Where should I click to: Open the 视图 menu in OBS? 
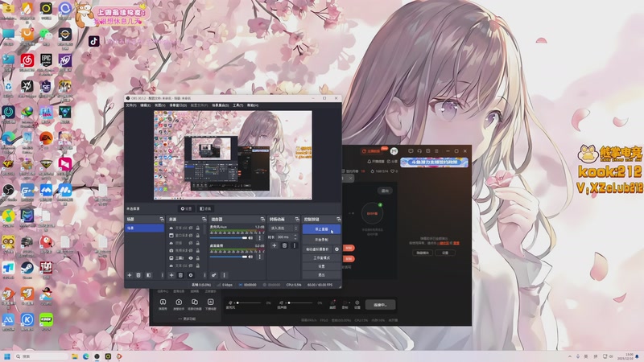(159, 105)
